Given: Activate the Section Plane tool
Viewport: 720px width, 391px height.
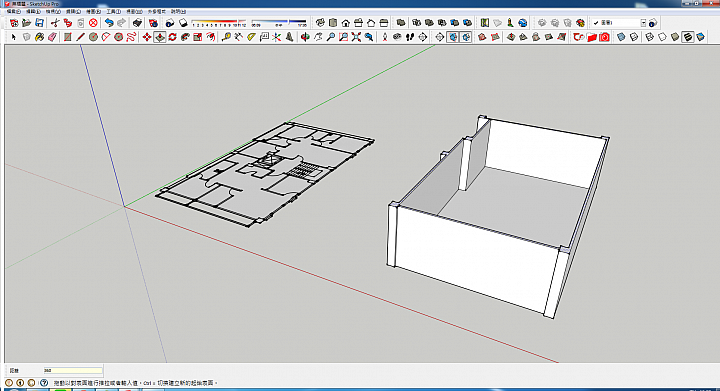Looking at the screenshot, I should 439,37.
